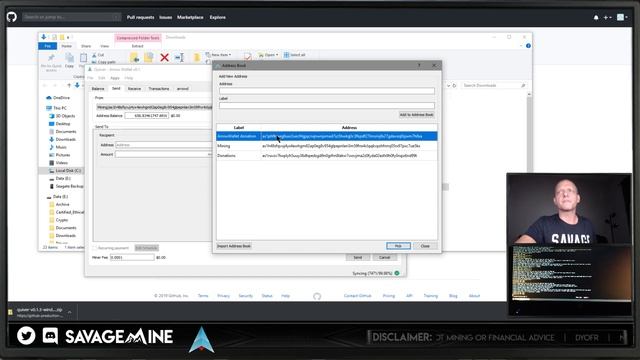640x360 pixels.
Task: Open the Extract tab under Compressed Folder Tools
Action: coord(138,46)
